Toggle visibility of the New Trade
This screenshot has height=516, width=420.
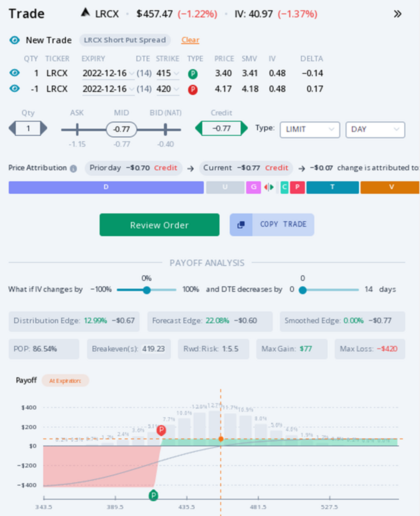(x=15, y=40)
